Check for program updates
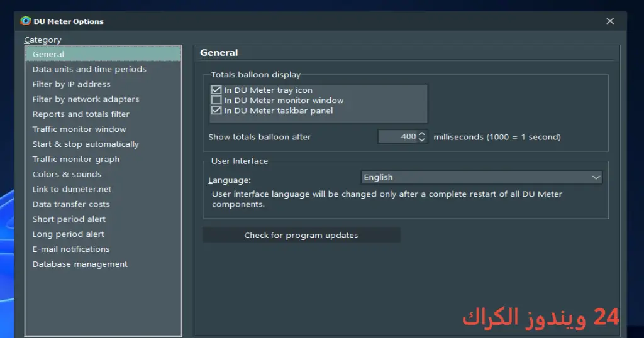 pos(301,235)
